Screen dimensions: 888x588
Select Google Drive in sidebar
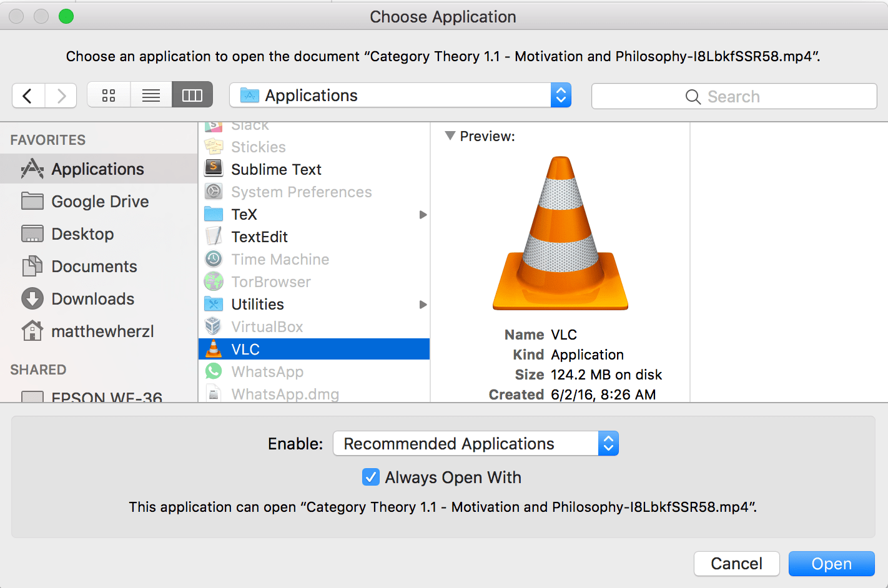(x=99, y=201)
